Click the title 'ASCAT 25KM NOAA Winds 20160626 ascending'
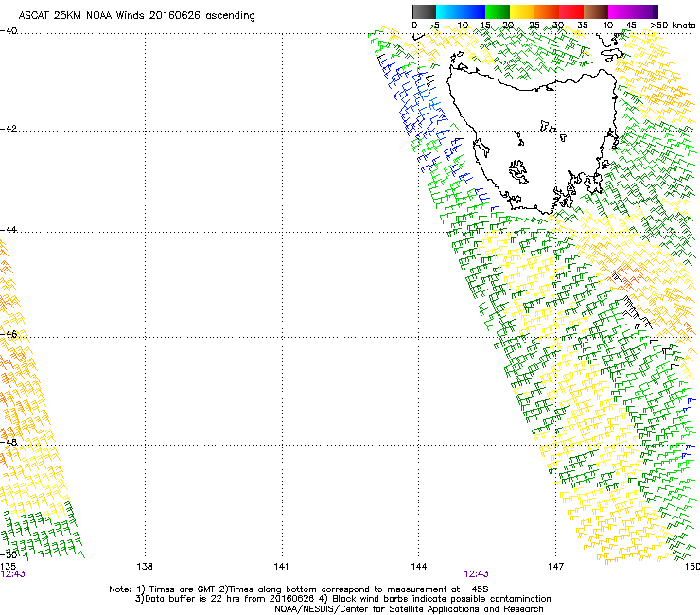The height and width of the screenshot is (615, 700). (x=136, y=16)
